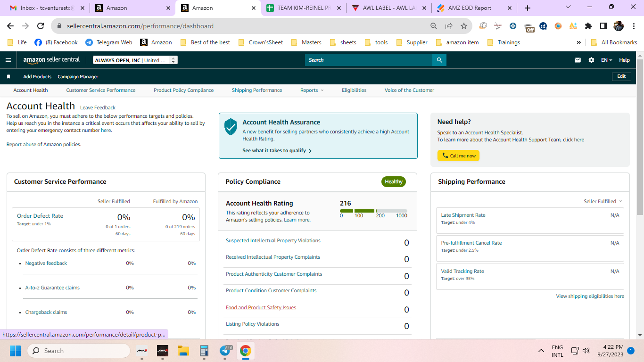Open the ALWAYS OPEN, INC account selector

pyautogui.click(x=135, y=60)
